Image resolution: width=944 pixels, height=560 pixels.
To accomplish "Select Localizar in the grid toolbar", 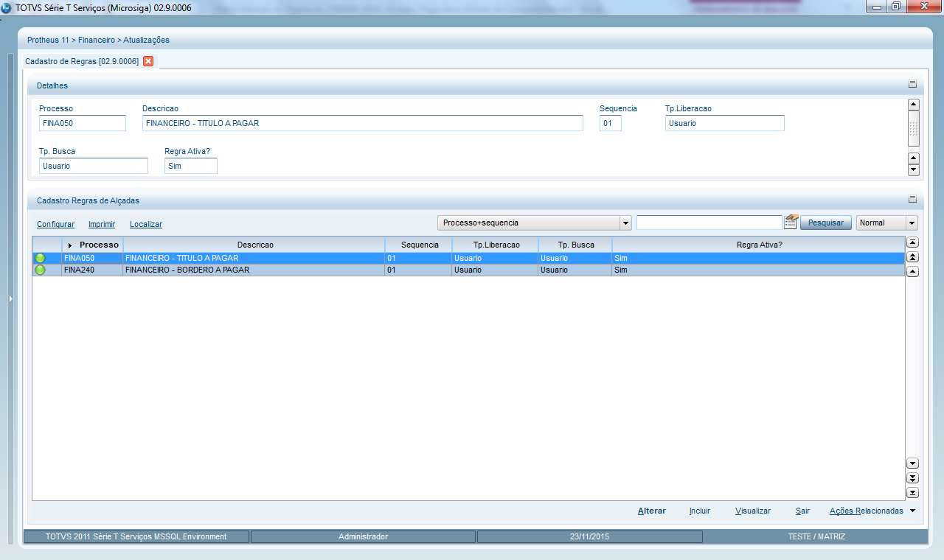I will point(145,224).
